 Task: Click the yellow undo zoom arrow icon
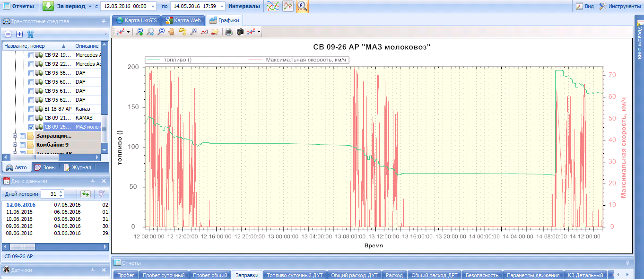183,32
